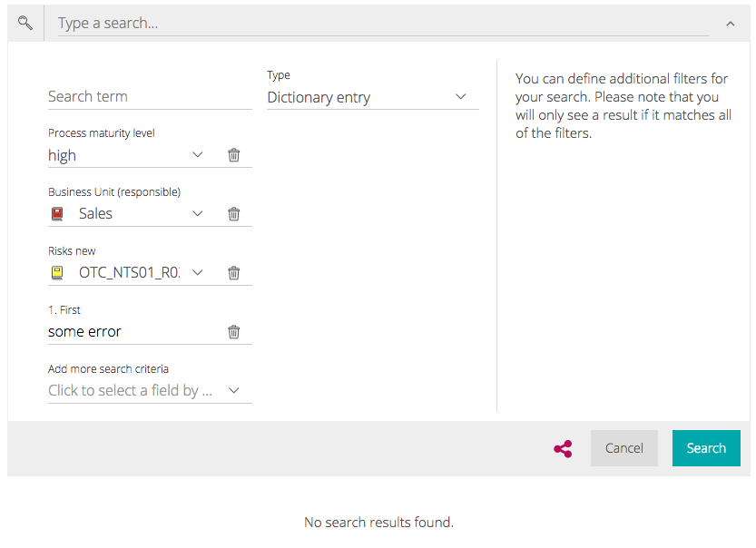
Task: Remove the 1. First filter
Action: click(x=234, y=331)
